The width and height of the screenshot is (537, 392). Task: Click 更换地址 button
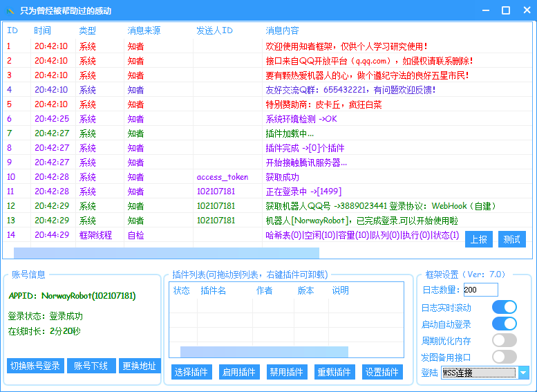tap(140, 366)
